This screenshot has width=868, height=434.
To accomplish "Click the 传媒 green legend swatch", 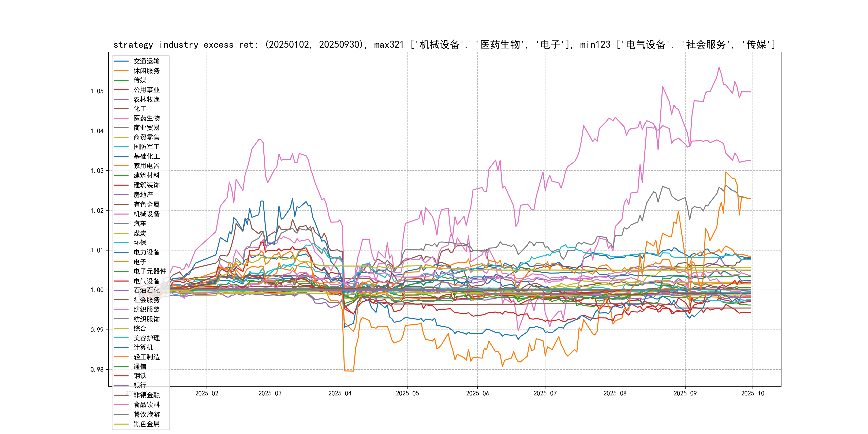I will coord(121,80).
